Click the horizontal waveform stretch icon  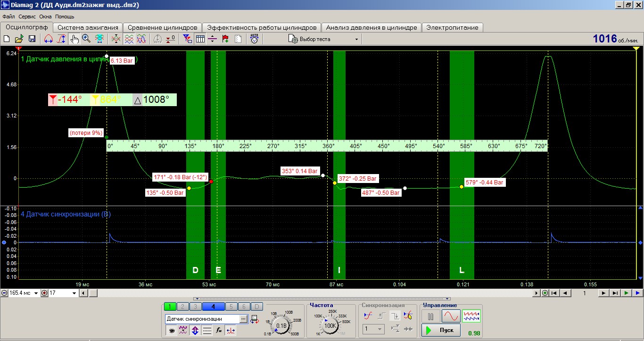[100, 39]
